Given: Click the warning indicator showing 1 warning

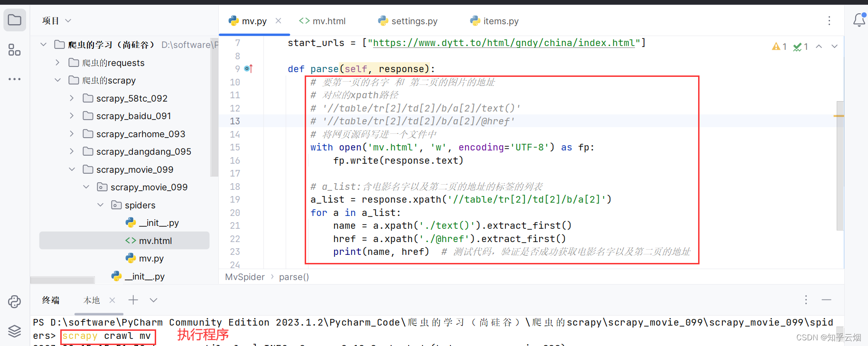Looking at the screenshot, I should 779,47.
